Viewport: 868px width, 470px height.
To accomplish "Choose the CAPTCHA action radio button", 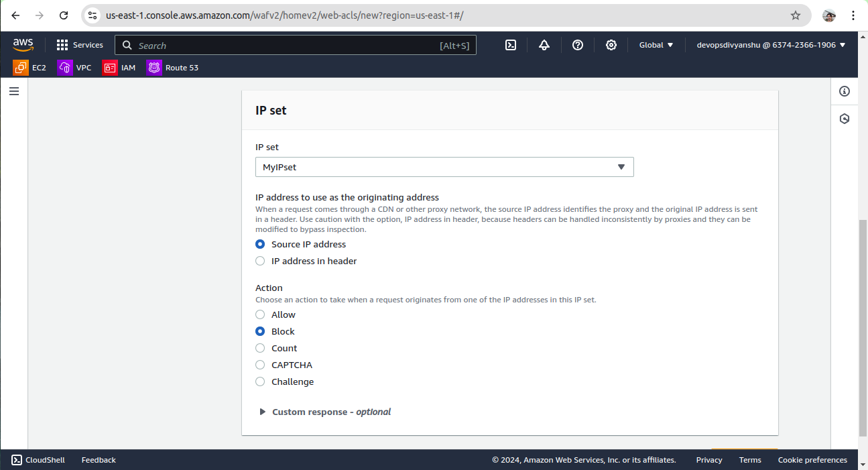I will pos(260,365).
